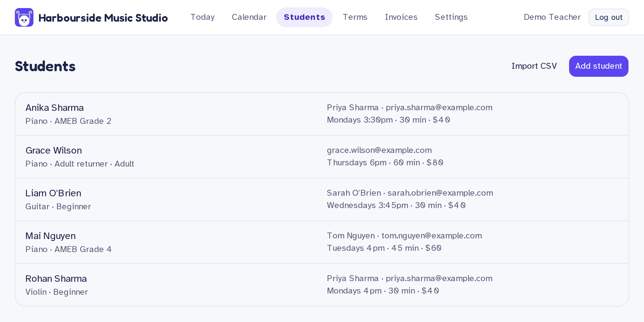Click Import CSV
The height and width of the screenshot is (322, 644).
(534, 66)
